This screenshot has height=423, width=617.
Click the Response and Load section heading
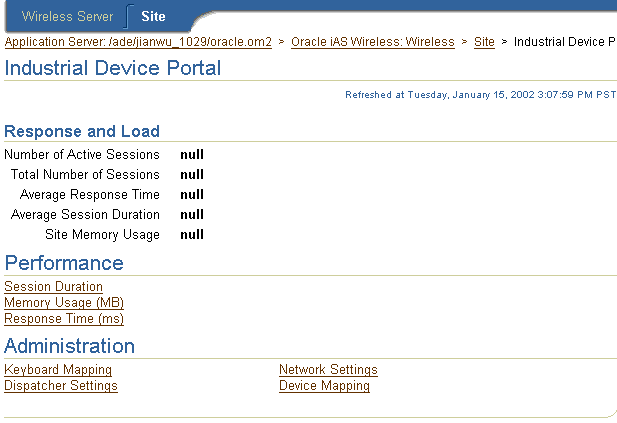coord(82,131)
